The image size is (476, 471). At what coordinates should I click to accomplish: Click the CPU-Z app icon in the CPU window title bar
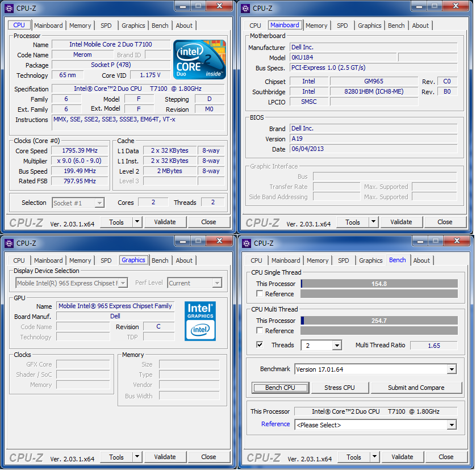(x=9, y=8)
